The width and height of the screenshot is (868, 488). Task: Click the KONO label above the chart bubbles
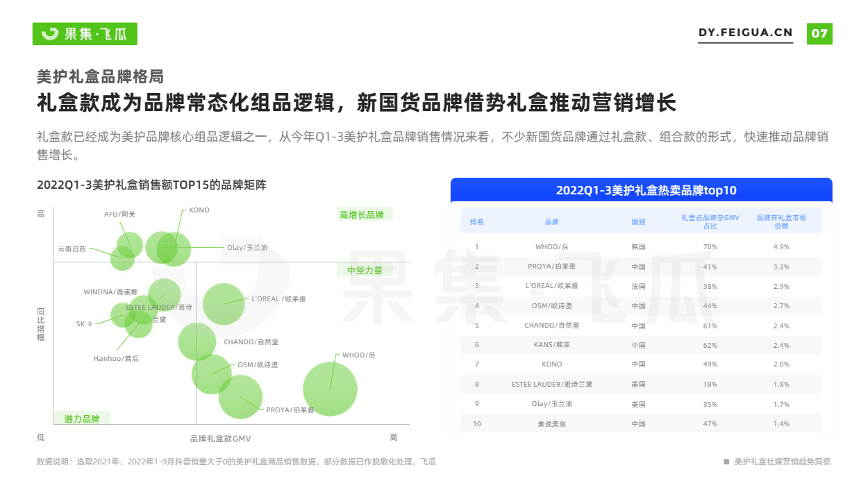199,210
